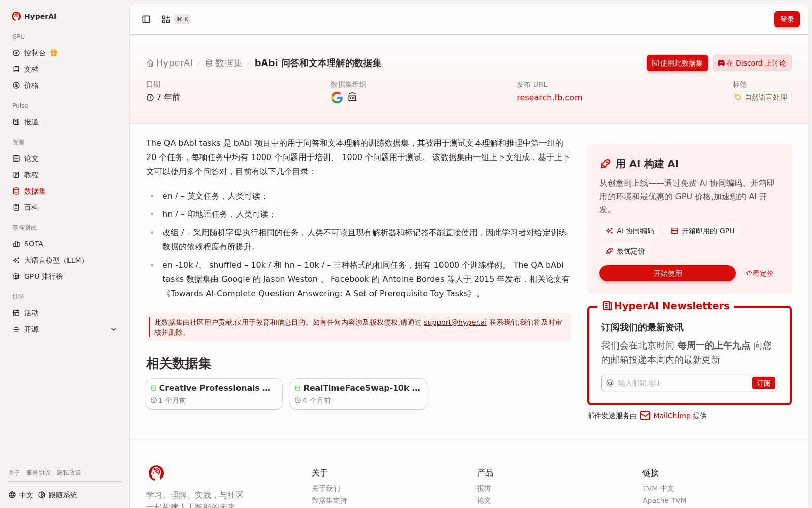Click 在 Discord 上讨论 button
This screenshot has width=812, height=508.
tap(752, 63)
